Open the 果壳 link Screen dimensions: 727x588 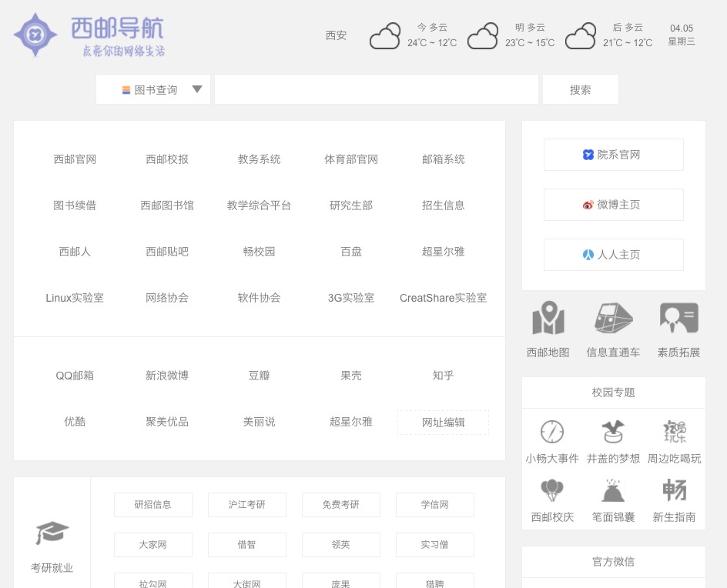(x=351, y=376)
